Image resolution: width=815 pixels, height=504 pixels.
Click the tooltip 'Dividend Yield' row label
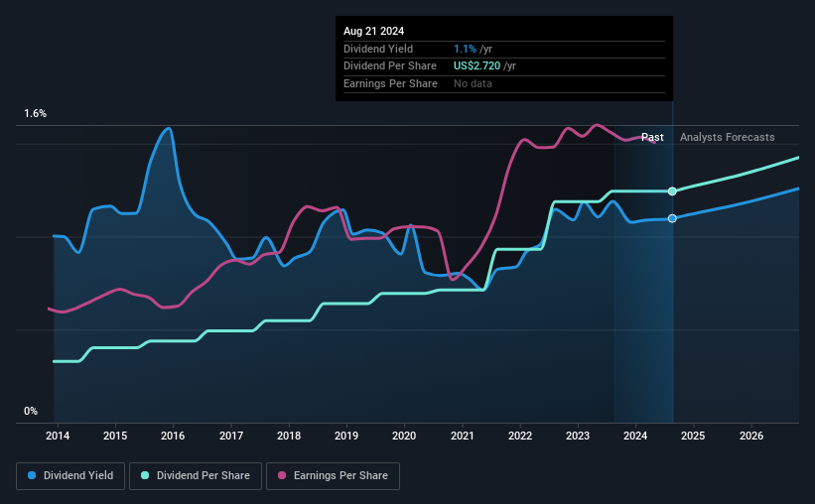pos(378,49)
